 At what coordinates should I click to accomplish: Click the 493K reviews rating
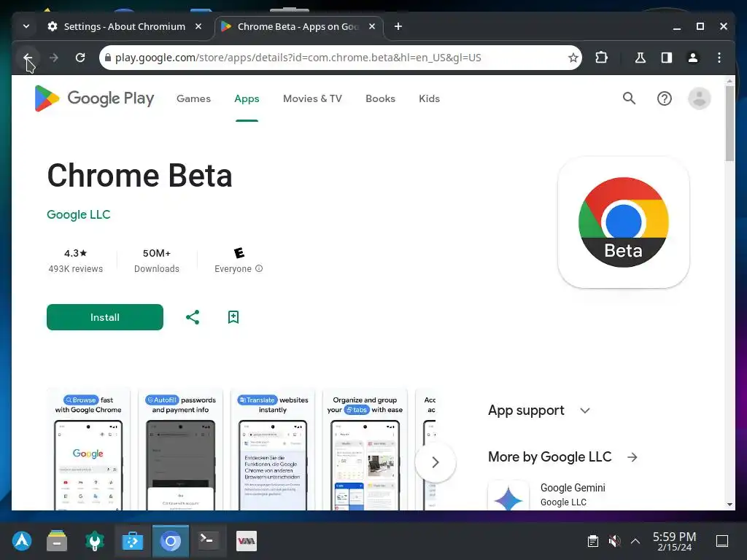pos(76,261)
